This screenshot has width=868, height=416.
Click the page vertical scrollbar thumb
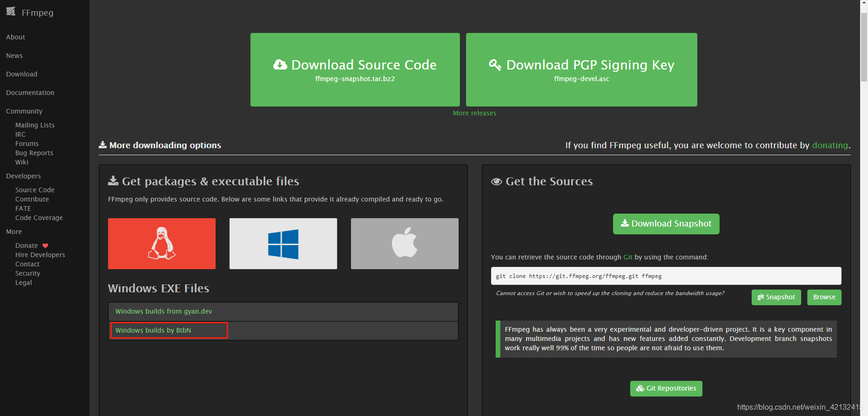[864, 46]
